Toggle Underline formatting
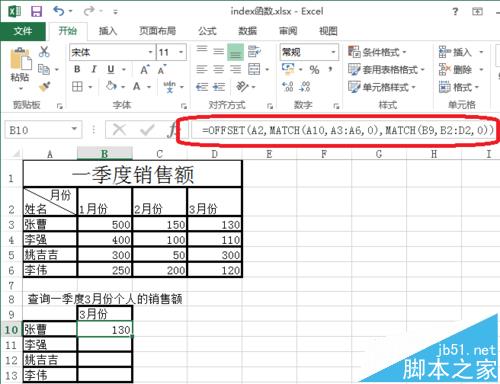Image resolution: width=500 pixels, height=384 pixels. 111,69
